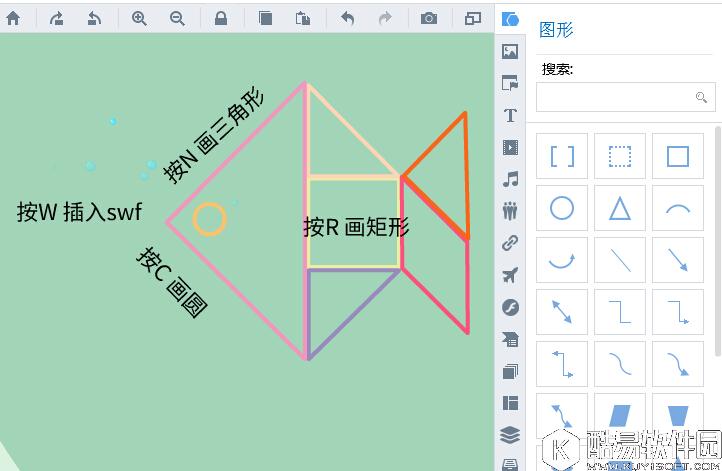Click the zoom in magnifier

[139, 18]
